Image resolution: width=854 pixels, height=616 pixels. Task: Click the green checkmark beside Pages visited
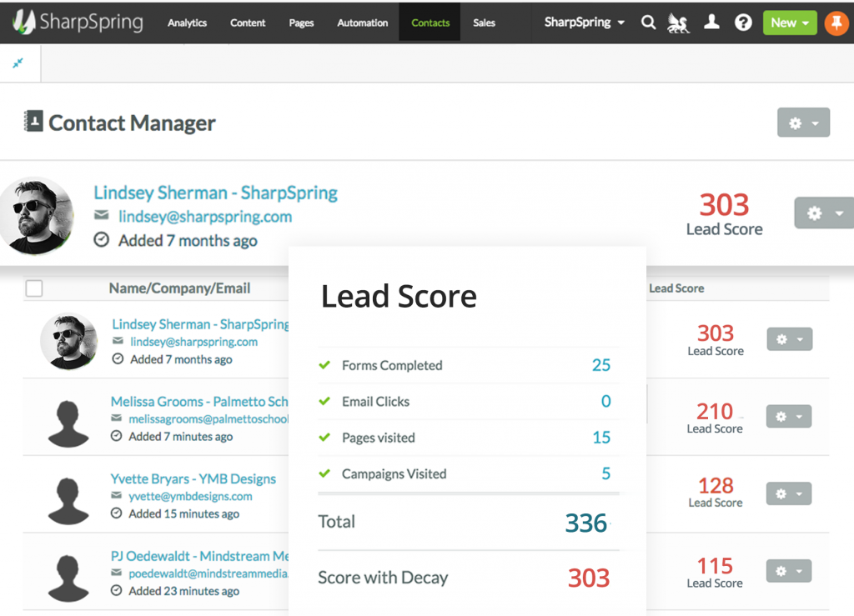pyautogui.click(x=324, y=437)
